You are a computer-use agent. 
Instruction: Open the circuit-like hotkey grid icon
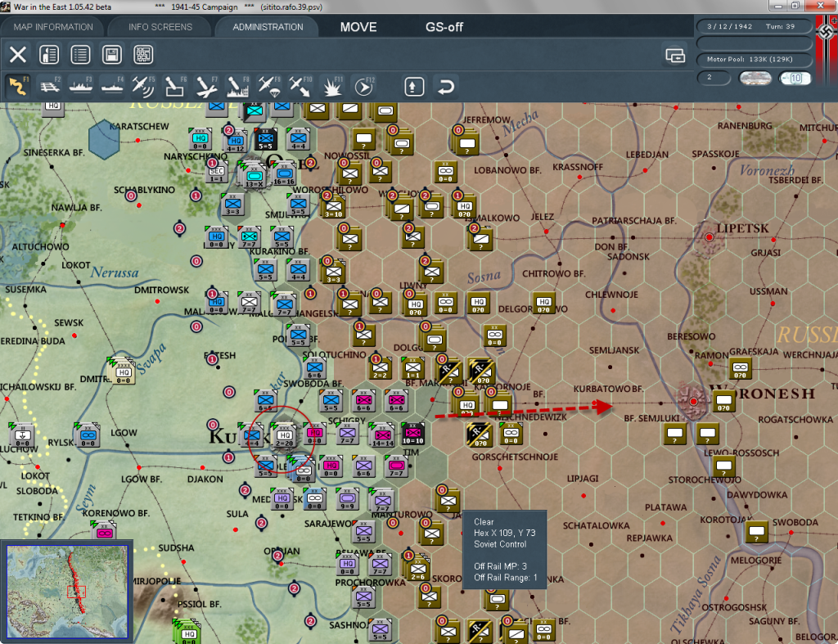(x=143, y=55)
